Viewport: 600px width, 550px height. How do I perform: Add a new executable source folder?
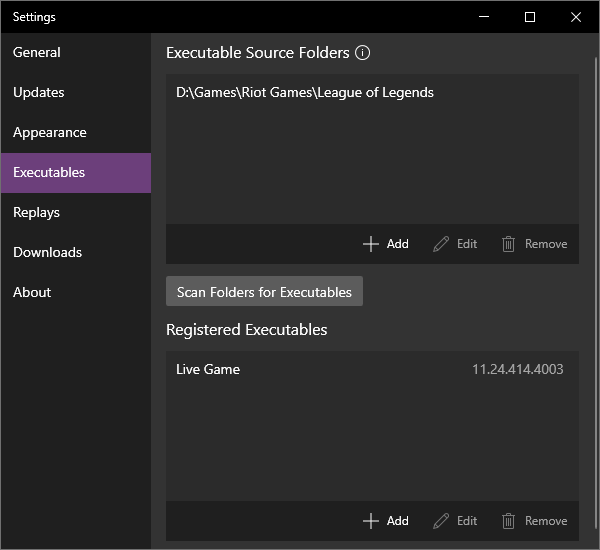[386, 244]
